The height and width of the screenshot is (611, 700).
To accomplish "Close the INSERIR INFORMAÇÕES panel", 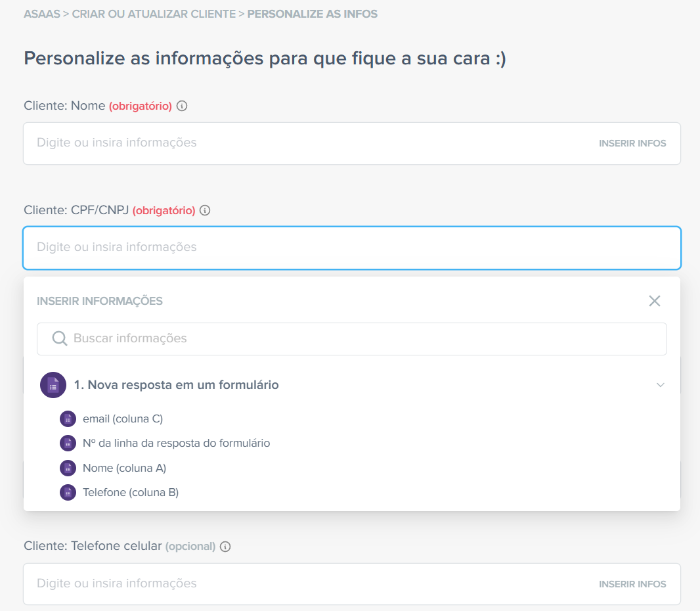I will pyautogui.click(x=654, y=301).
